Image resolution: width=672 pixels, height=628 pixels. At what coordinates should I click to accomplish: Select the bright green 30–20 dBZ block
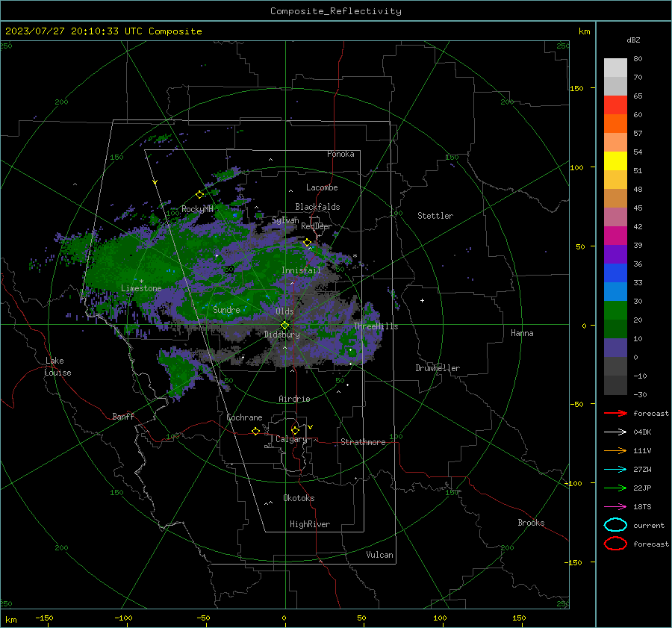pyautogui.click(x=615, y=311)
